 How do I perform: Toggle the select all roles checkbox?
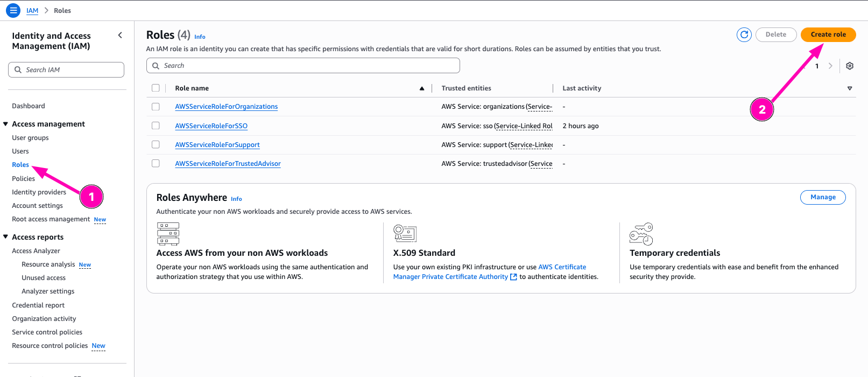(156, 88)
